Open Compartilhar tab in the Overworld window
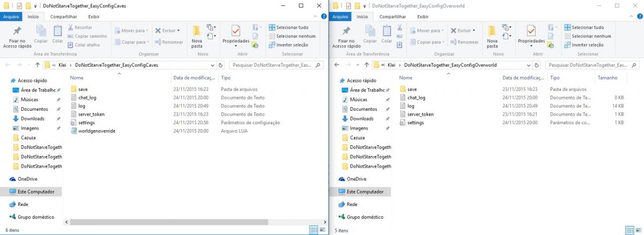The height and width of the screenshot is (235, 644). pos(392,17)
